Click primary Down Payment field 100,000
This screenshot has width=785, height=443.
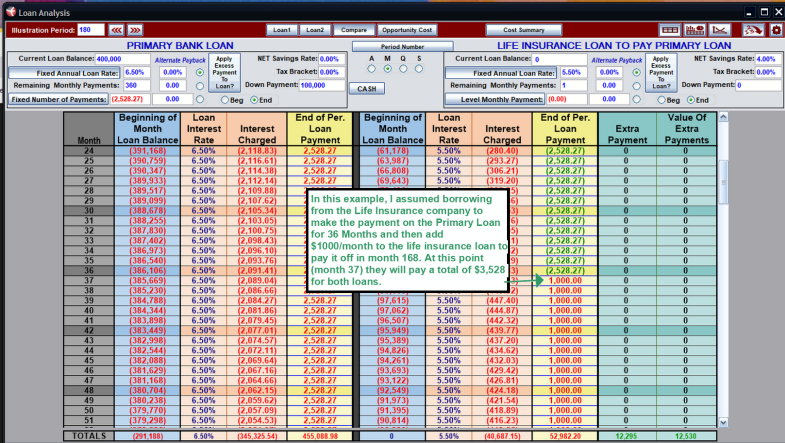point(322,85)
